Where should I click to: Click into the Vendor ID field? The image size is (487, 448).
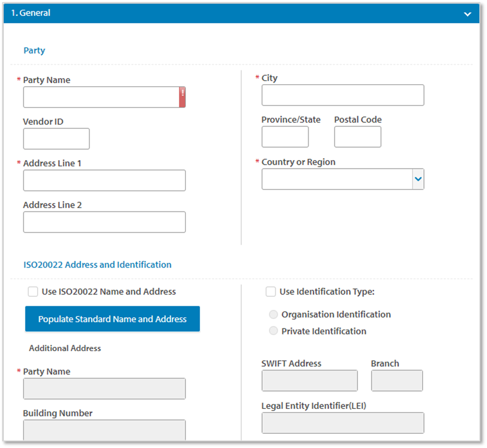click(56, 139)
